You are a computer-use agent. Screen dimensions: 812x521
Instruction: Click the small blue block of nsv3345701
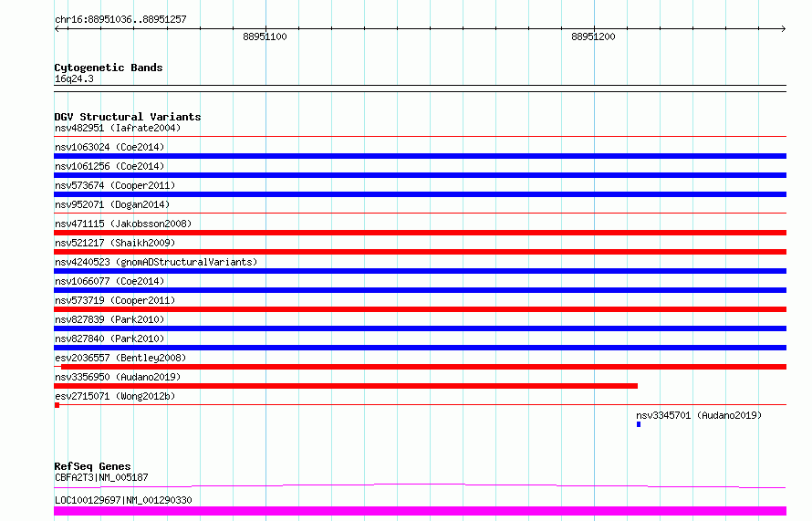coord(639,424)
